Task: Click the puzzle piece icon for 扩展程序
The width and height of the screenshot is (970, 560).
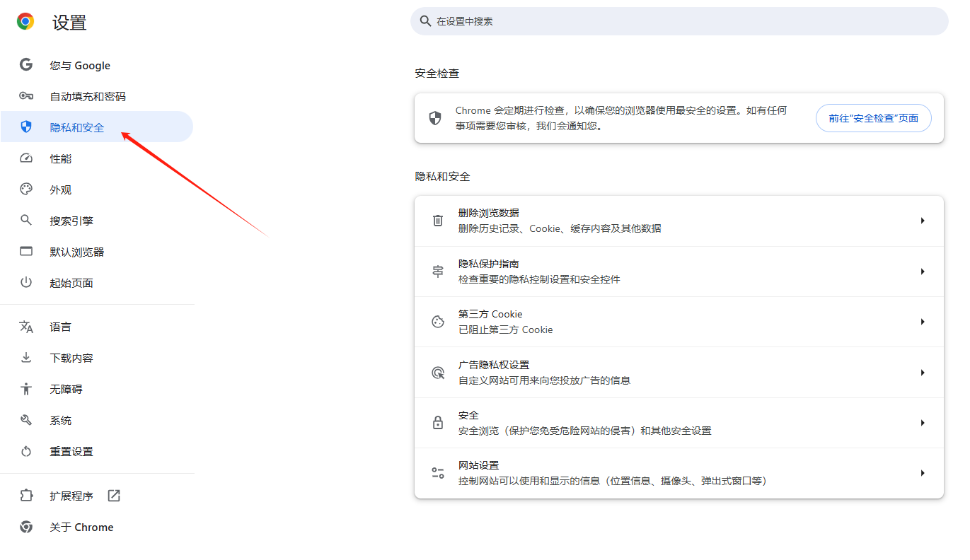Action: (26, 496)
